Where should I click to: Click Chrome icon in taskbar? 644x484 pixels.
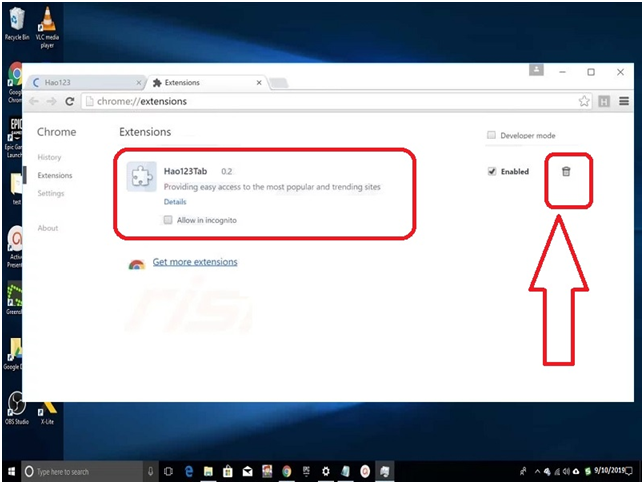(287, 471)
